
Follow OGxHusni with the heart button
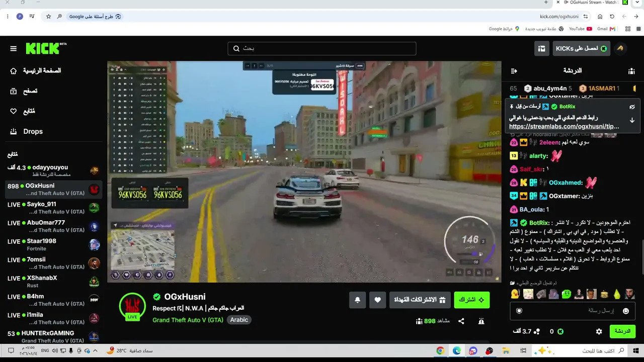click(377, 300)
